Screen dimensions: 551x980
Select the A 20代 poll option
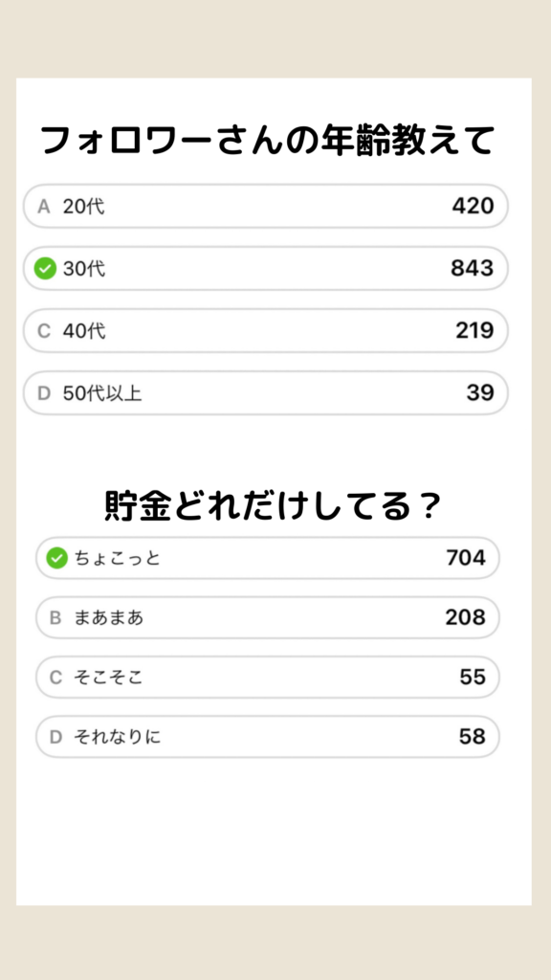[x=266, y=207]
